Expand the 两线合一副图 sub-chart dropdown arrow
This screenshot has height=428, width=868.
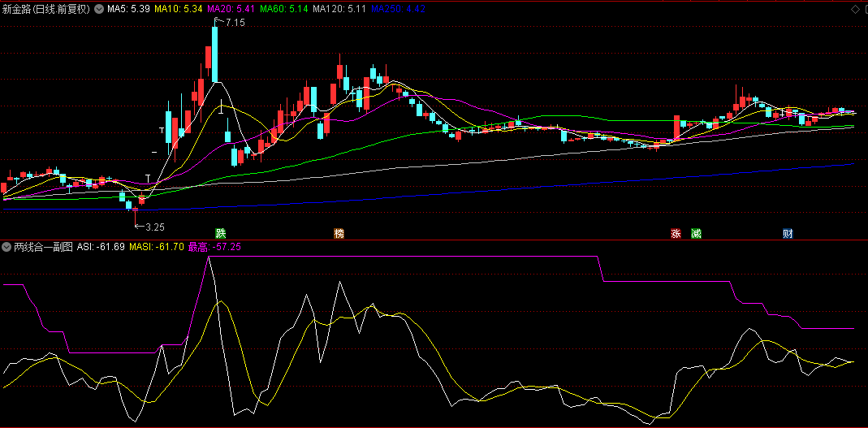pos(6,247)
